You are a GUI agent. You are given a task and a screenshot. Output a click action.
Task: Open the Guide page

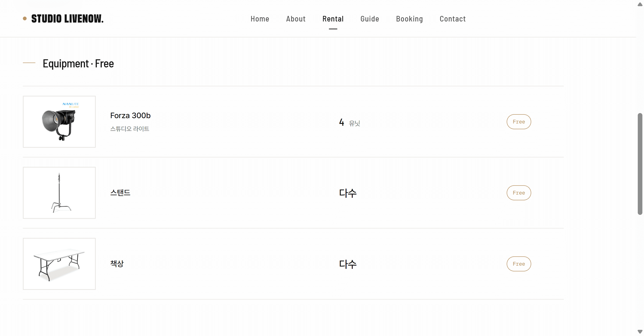point(369,19)
